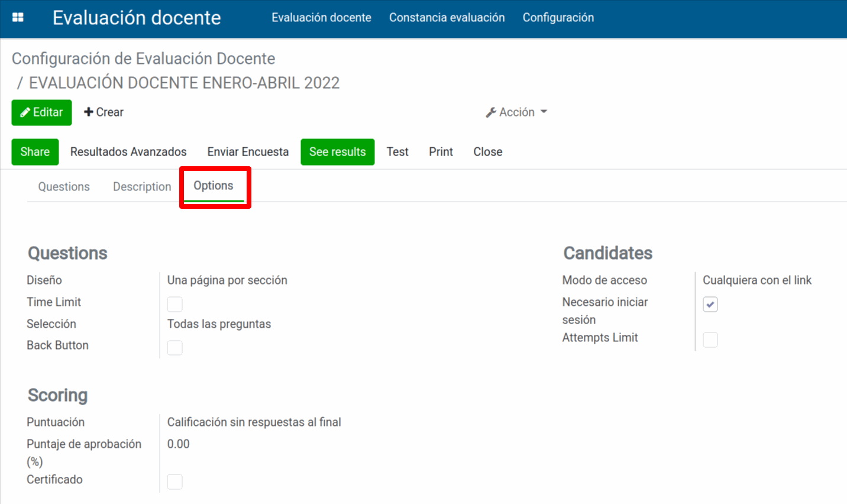Click the Crear button with plus icon
Screen dimensions: 847x504
pyautogui.click(x=104, y=112)
